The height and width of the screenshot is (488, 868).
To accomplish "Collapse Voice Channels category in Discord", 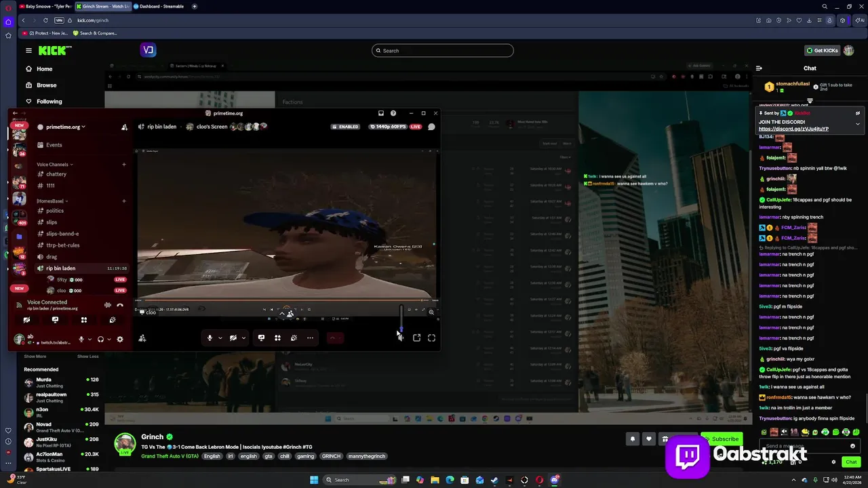I will click(x=55, y=165).
